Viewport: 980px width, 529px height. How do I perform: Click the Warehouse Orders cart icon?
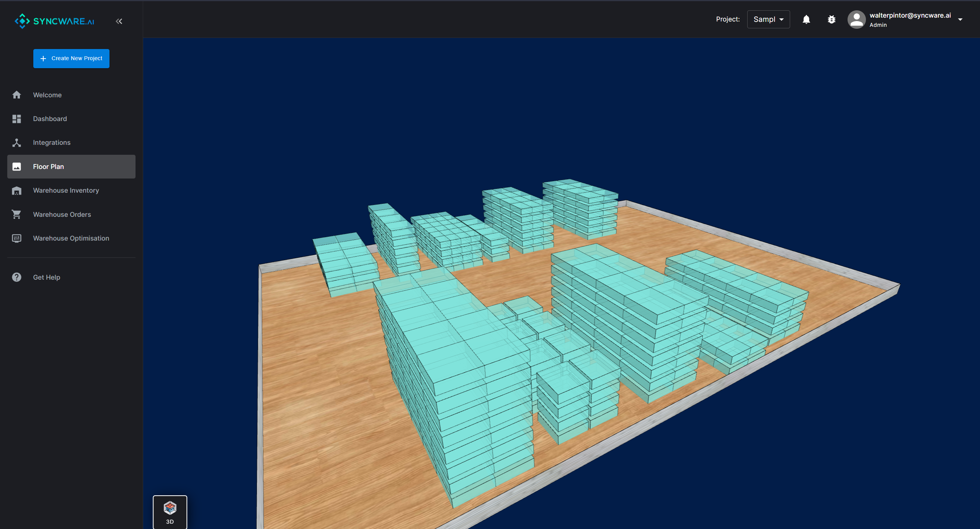coord(16,215)
